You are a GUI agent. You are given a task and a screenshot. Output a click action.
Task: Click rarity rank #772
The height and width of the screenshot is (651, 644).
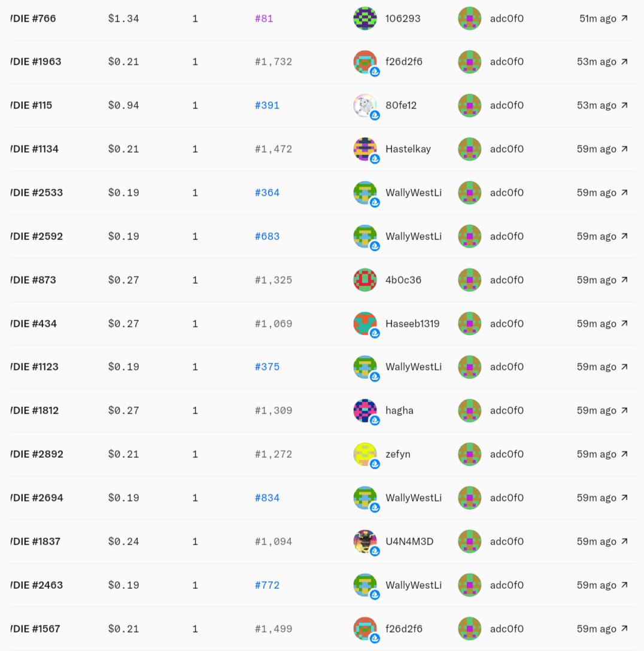[x=267, y=585]
